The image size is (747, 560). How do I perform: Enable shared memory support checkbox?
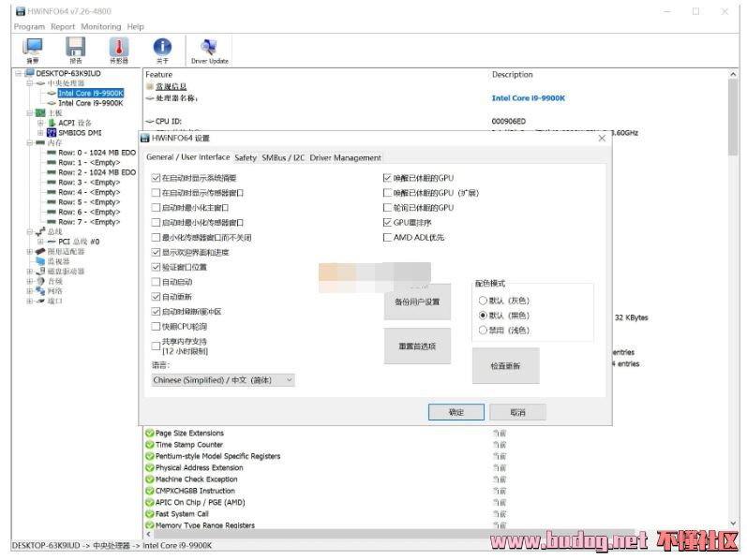tap(156, 346)
